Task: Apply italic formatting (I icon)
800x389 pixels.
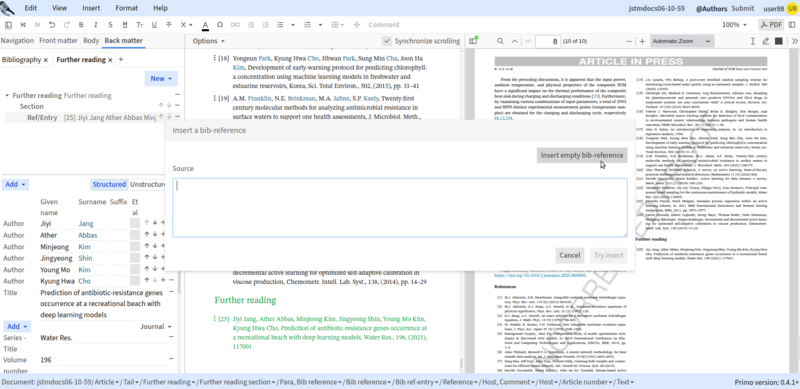Action: (x=95, y=25)
